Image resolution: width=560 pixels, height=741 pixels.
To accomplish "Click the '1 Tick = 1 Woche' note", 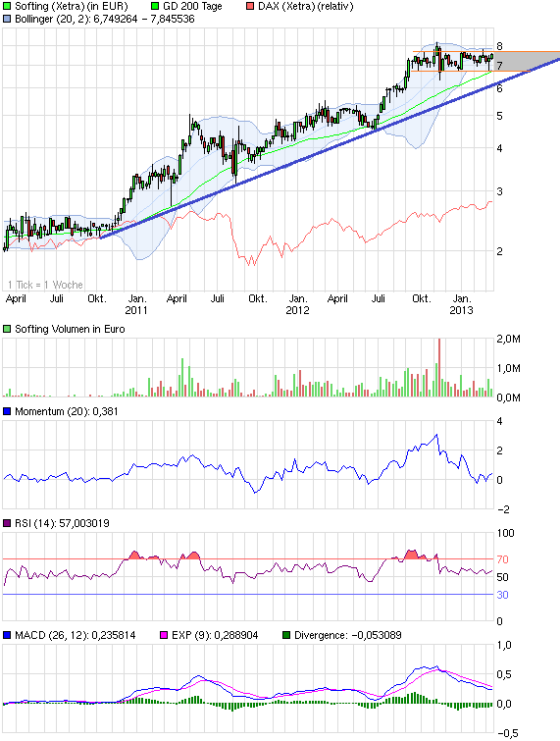I will 45,285.
